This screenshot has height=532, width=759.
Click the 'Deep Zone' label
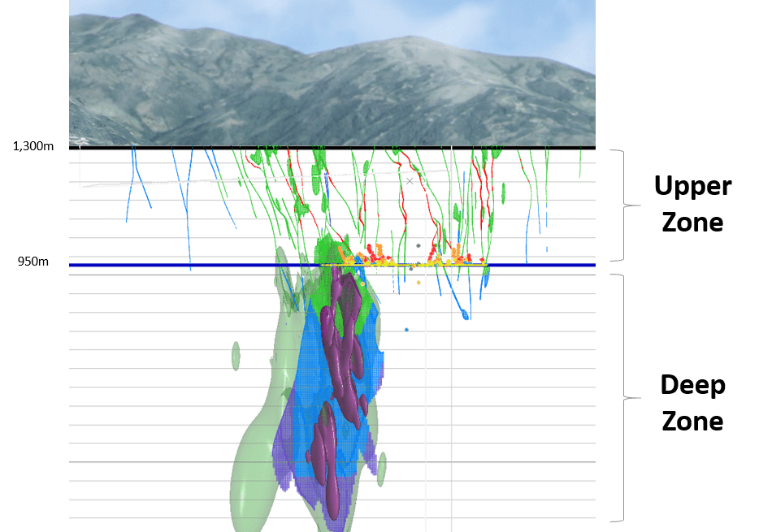(x=692, y=402)
